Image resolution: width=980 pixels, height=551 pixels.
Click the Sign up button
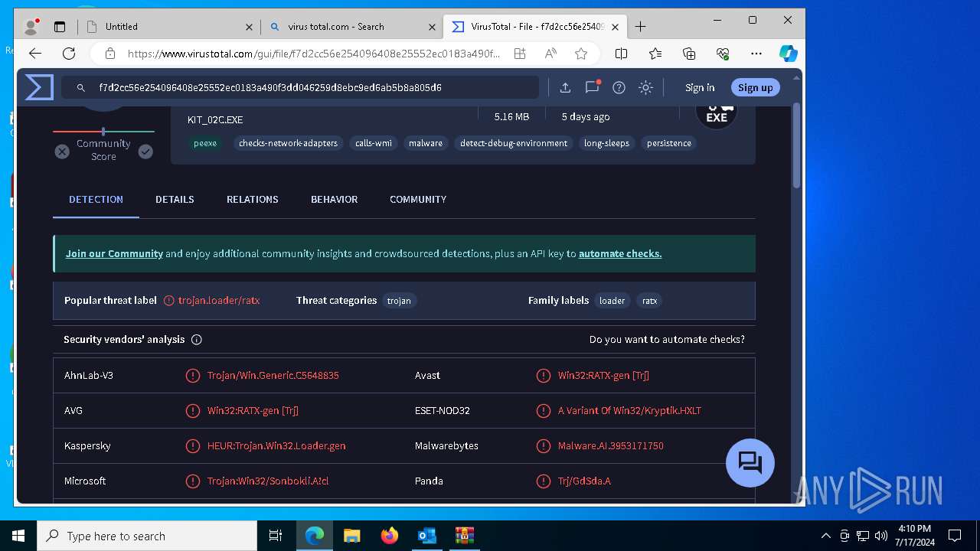pos(756,87)
